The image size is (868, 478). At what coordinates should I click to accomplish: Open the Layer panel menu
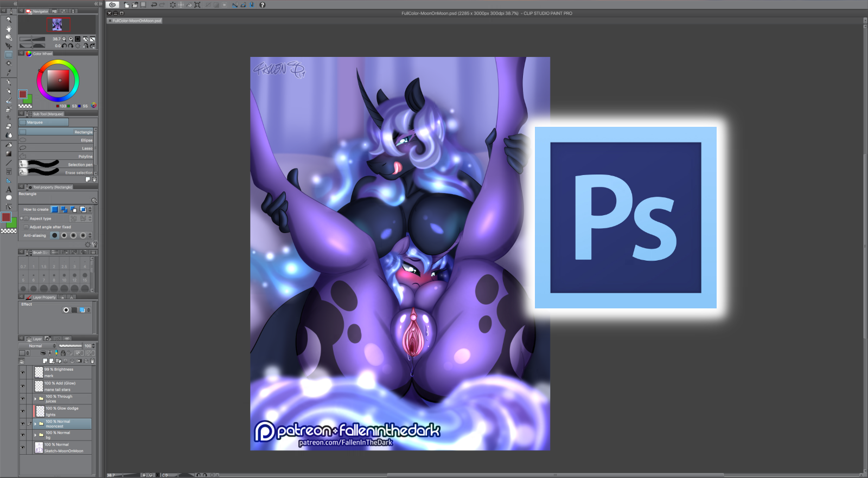click(x=21, y=339)
